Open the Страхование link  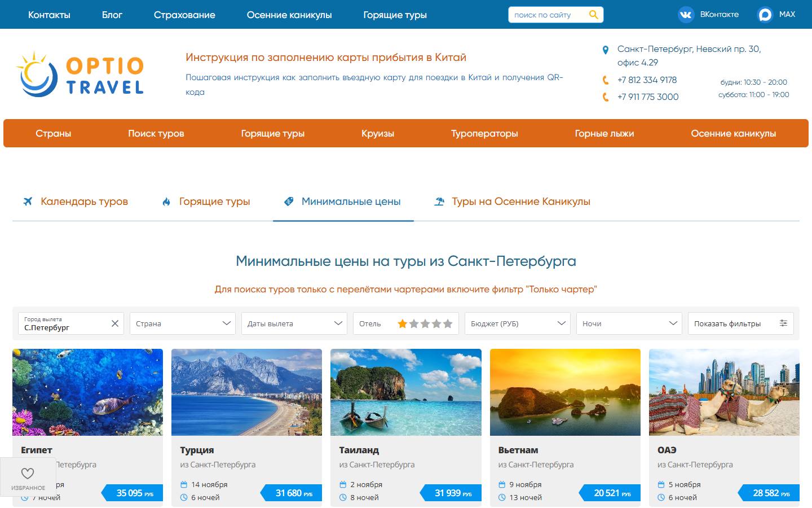[x=184, y=15]
